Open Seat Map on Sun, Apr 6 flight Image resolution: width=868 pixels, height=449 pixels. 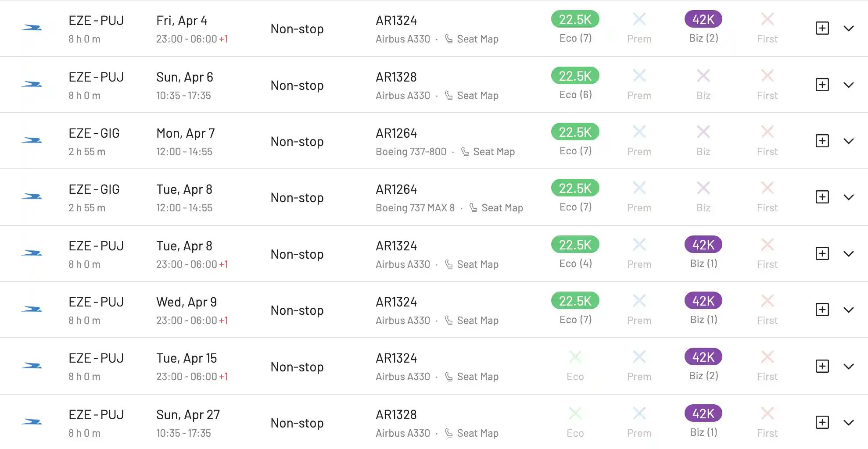472,96
